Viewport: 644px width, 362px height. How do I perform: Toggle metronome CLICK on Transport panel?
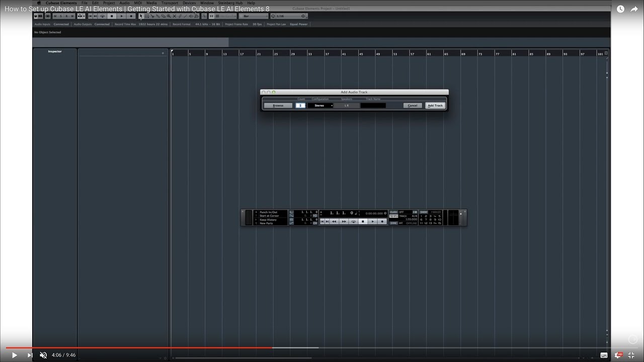pos(393,212)
